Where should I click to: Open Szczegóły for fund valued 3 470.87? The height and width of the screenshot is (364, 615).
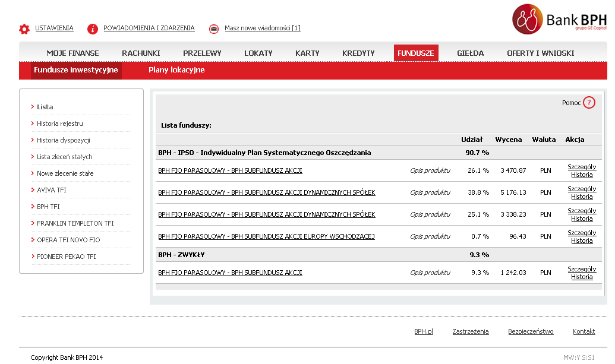coord(582,167)
